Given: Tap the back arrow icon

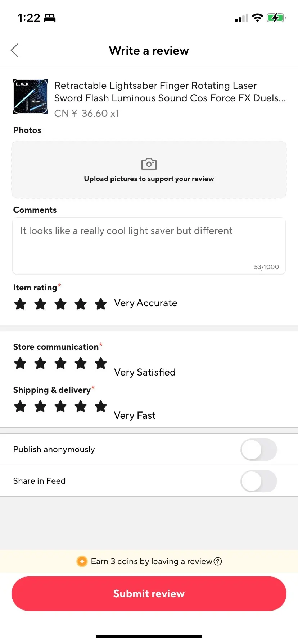Looking at the screenshot, I should point(14,50).
